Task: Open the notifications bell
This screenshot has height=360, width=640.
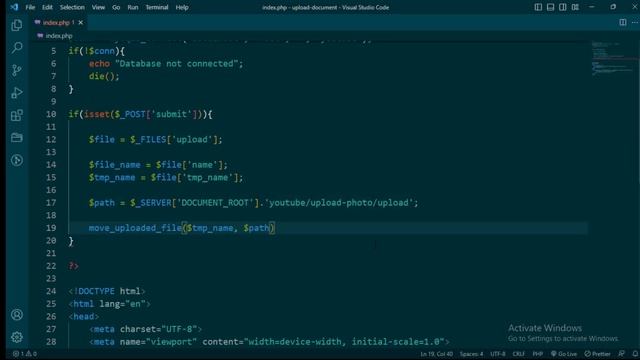Action: pos(635,354)
